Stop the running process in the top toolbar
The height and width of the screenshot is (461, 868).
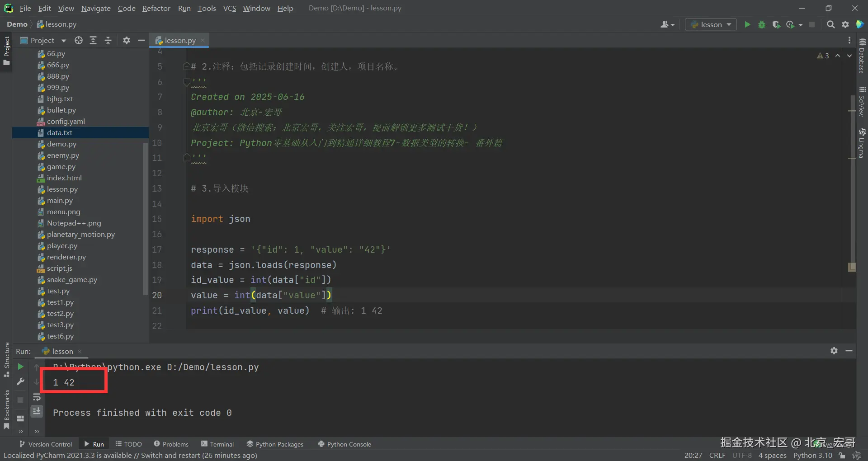812,24
